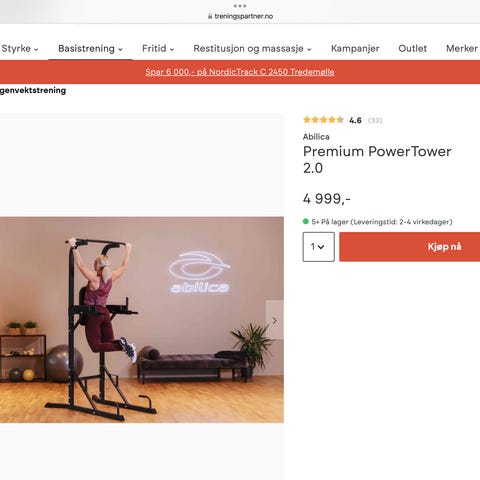Open the Outlet page
This screenshot has height=480, width=480.
(412, 49)
